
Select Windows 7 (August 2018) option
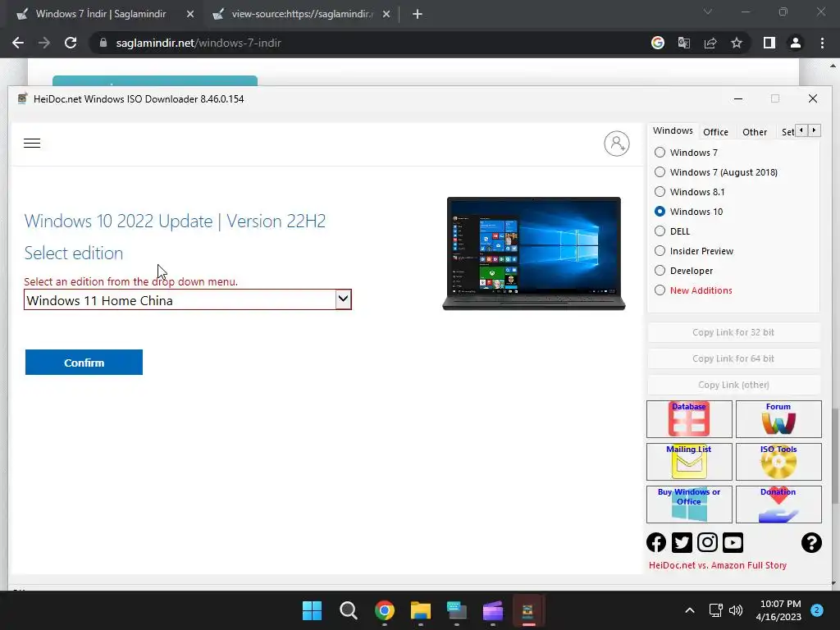[x=660, y=172]
